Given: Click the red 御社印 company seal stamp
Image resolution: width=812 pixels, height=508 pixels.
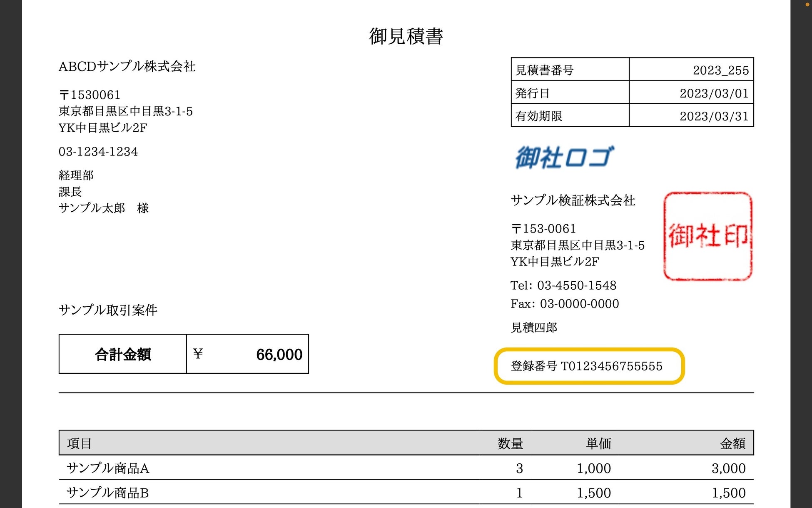Looking at the screenshot, I should point(708,236).
